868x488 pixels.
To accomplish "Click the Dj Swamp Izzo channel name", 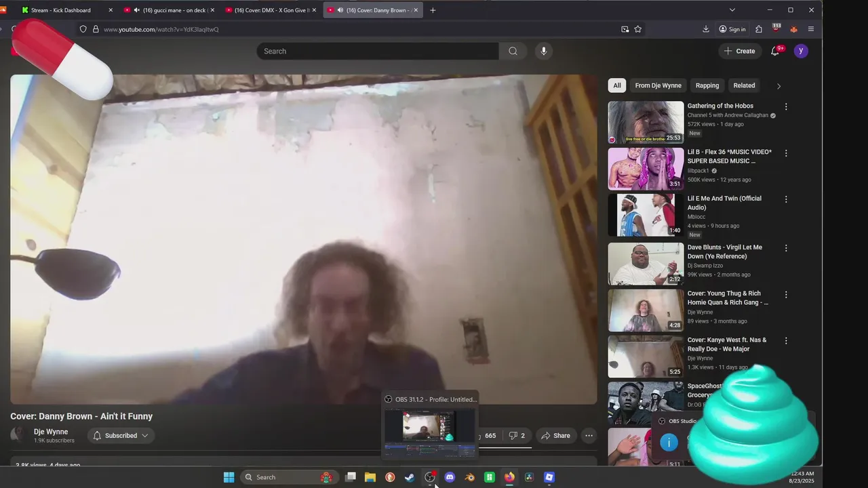I will (705, 266).
